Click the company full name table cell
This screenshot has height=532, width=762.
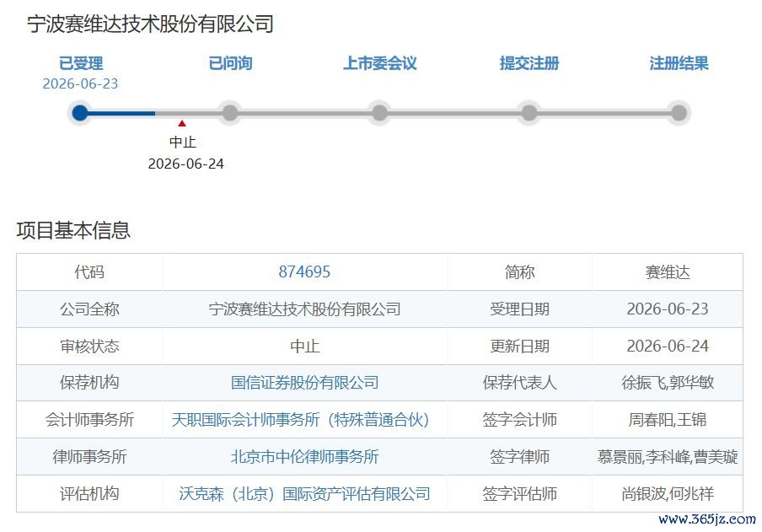click(x=304, y=309)
